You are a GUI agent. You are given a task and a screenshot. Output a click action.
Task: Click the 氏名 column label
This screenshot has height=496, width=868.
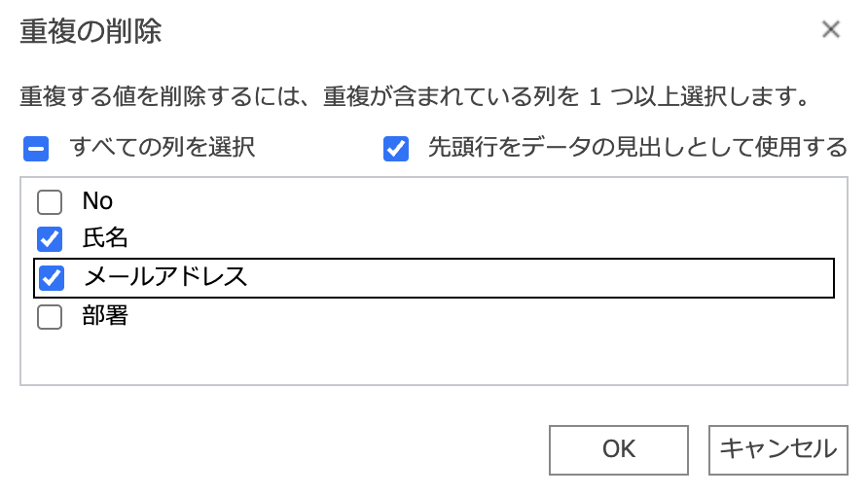pos(105,239)
